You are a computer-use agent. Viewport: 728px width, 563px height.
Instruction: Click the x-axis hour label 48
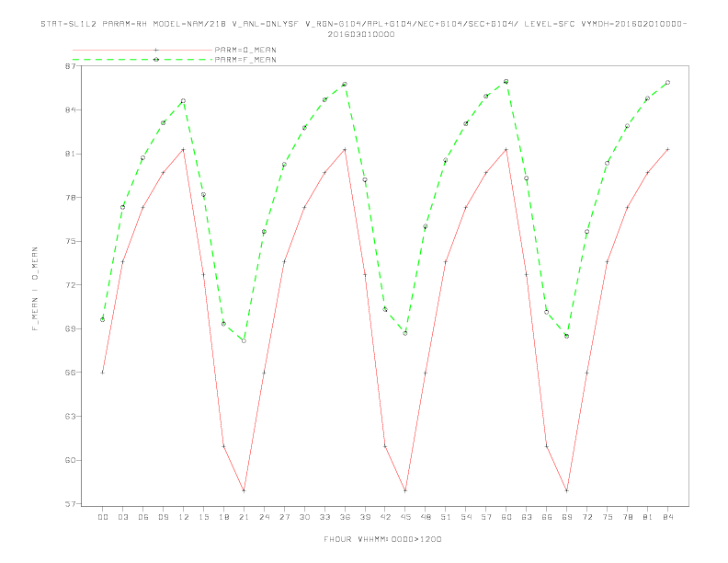[426, 517]
